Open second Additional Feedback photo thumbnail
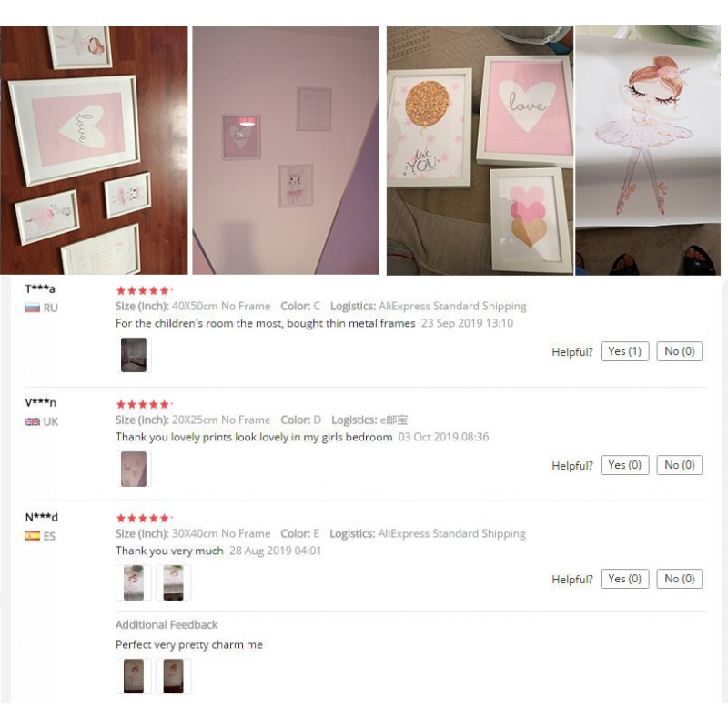The width and height of the screenshot is (728, 728). point(173,676)
